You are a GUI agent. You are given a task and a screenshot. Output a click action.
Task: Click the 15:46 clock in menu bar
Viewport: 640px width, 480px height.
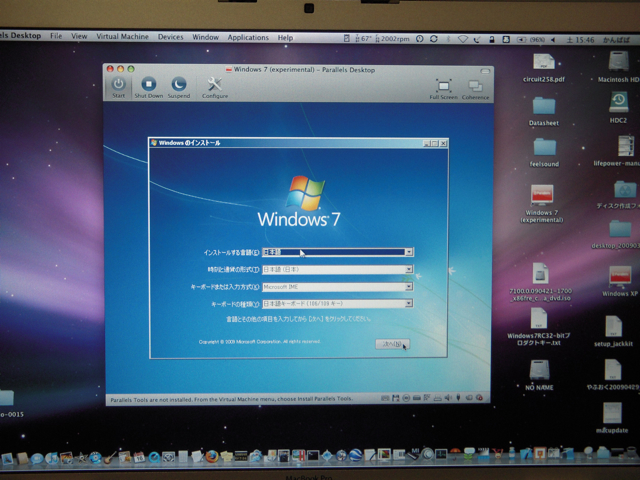click(x=585, y=40)
